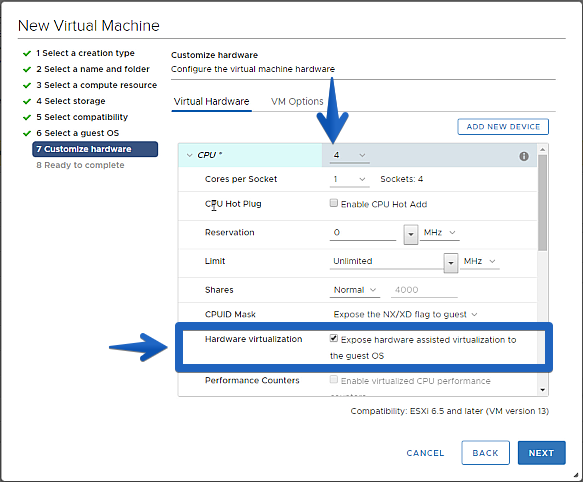Open the Limit MHz unit dropdown
This screenshot has height=482, width=583.
(x=480, y=261)
